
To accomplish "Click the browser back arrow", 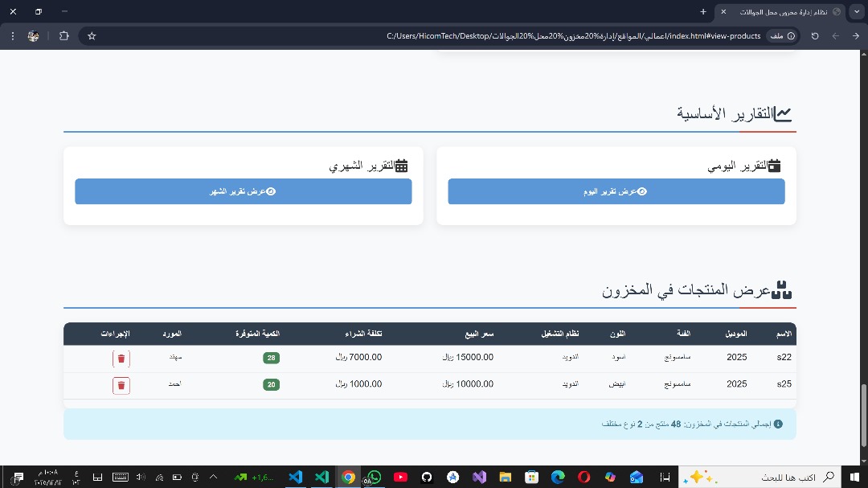I will 836,36.
